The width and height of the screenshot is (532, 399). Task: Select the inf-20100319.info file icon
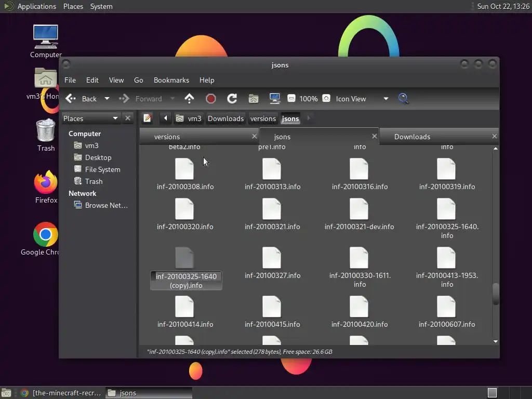point(446,169)
